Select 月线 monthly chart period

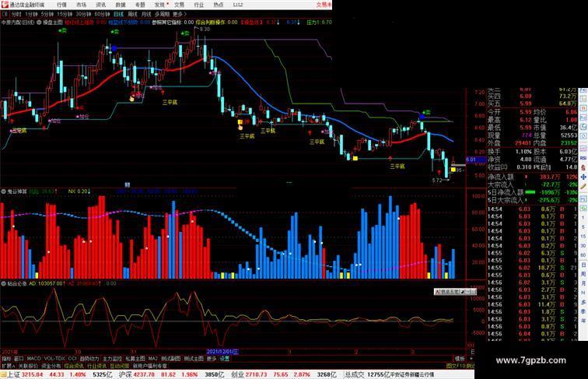coord(146,14)
